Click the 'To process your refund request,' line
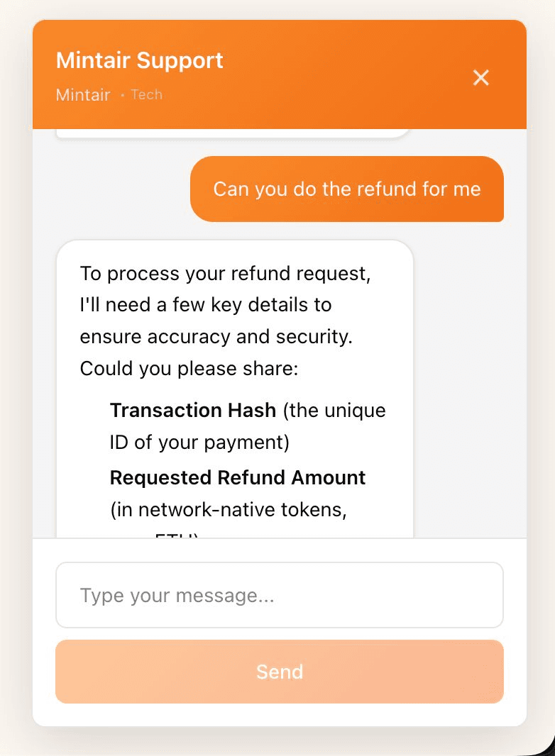Screen dimensions: 555x756 point(225,274)
